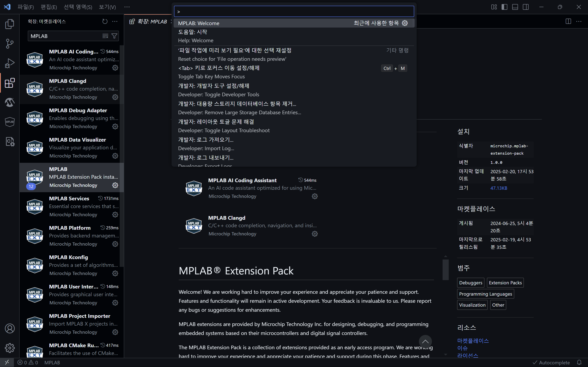Click the extension details vertical scrollbar thumb
588x367 pixels.
(445, 270)
